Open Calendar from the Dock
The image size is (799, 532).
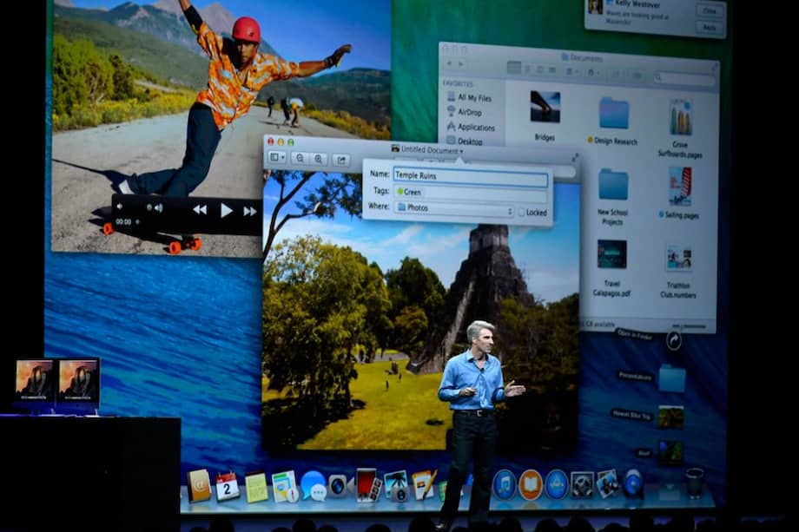(226, 488)
